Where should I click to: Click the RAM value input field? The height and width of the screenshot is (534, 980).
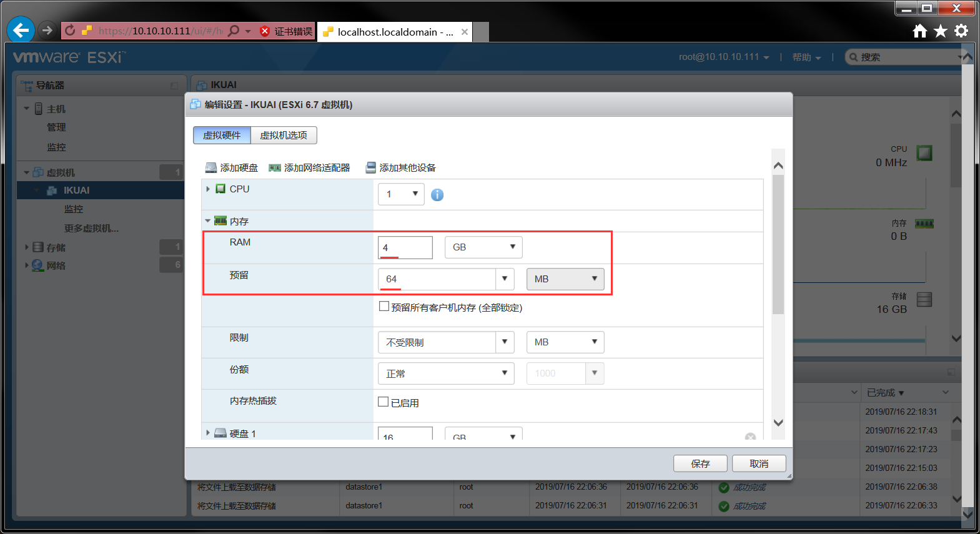tap(405, 247)
